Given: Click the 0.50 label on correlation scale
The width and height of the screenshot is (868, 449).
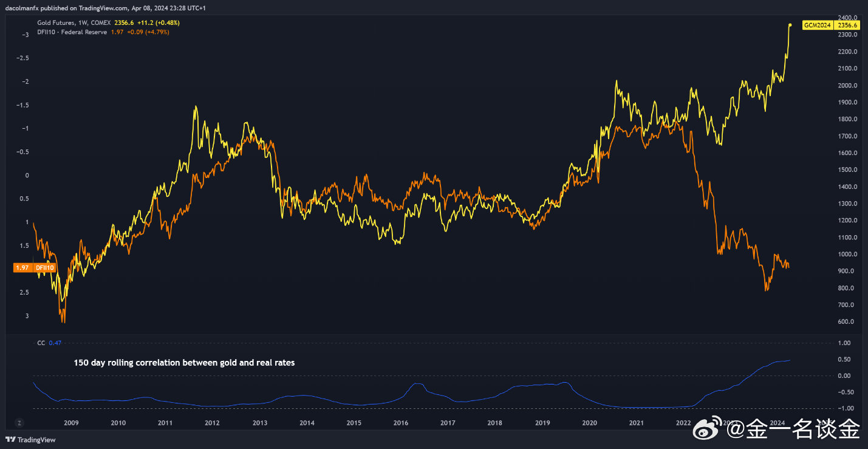Looking at the screenshot, I should point(846,360).
